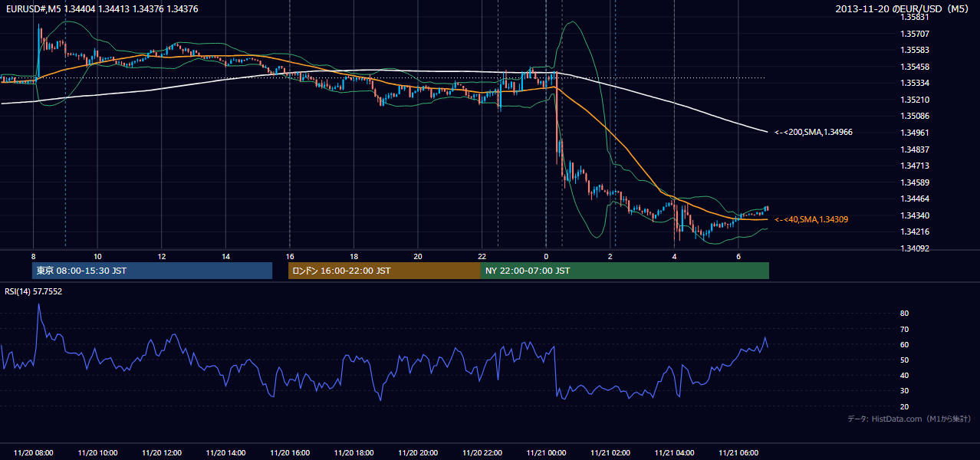Select the ロンドン 16:00-22:00 JST session bar
The width and height of the screenshot is (980, 460).
384,271
